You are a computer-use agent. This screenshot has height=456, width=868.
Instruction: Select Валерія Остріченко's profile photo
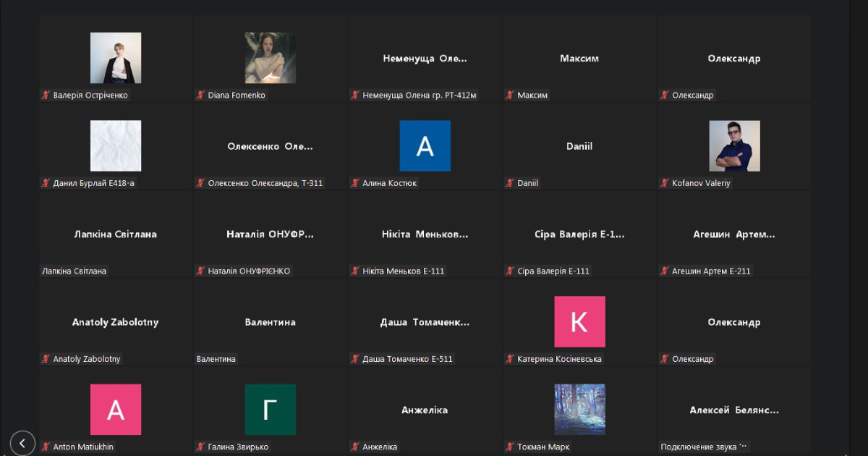pyautogui.click(x=116, y=58)
